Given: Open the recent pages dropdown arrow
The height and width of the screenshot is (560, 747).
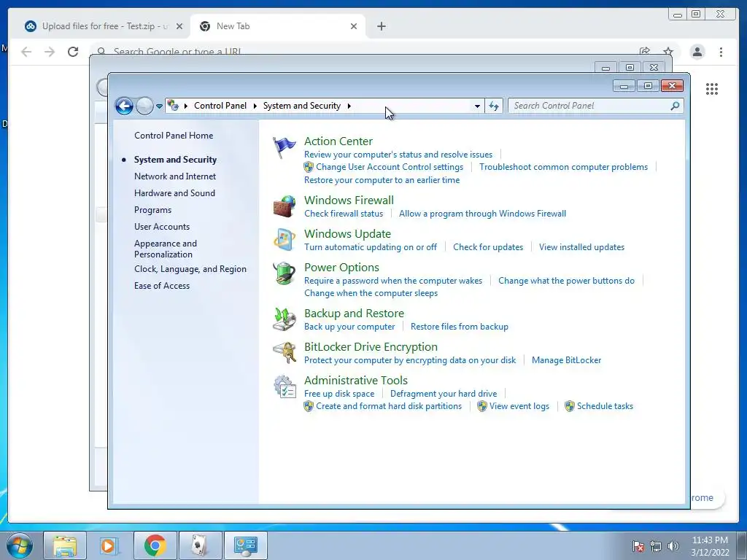Looking at the screenshot, I should click(159, 106).
